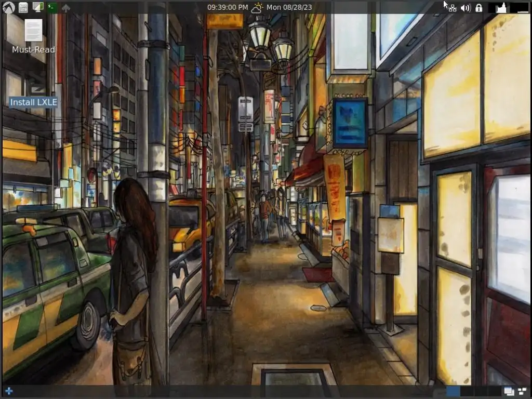Launch the terminal from the top panel

(52, 7)
